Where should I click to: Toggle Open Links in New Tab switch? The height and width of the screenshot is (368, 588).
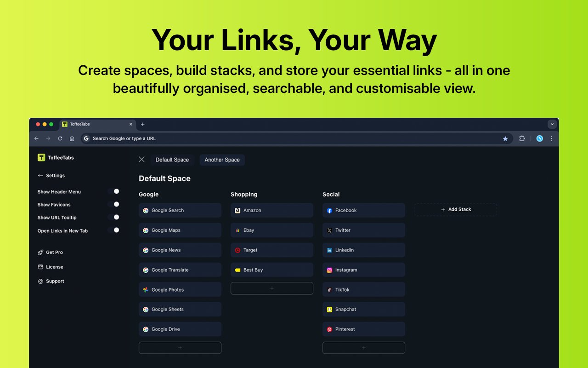(113, 230)
